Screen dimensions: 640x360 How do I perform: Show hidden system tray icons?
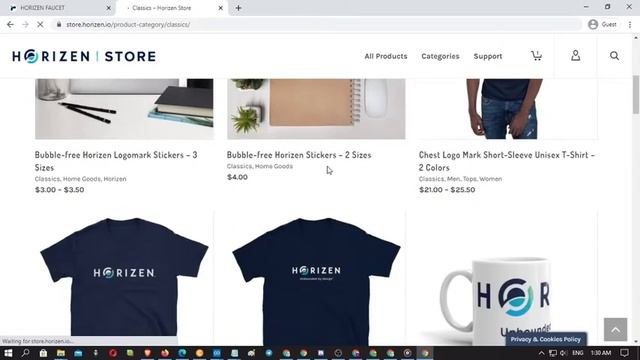click(541, 353)
